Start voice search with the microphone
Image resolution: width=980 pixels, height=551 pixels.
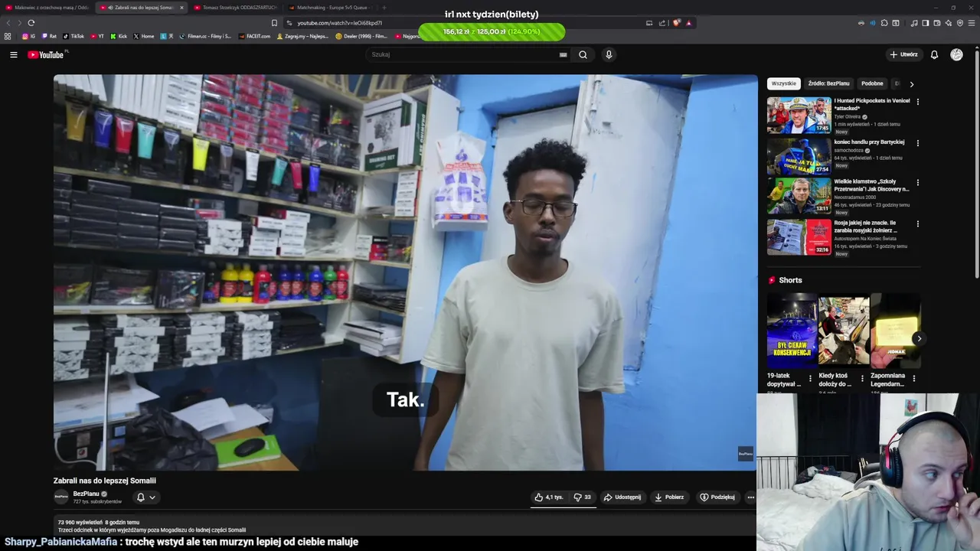tap(609, 54)
